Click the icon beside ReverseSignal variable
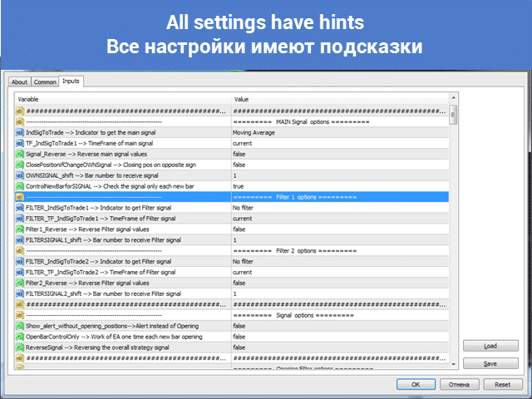Screen dimensions: 532x399 [x=20, y=347]
